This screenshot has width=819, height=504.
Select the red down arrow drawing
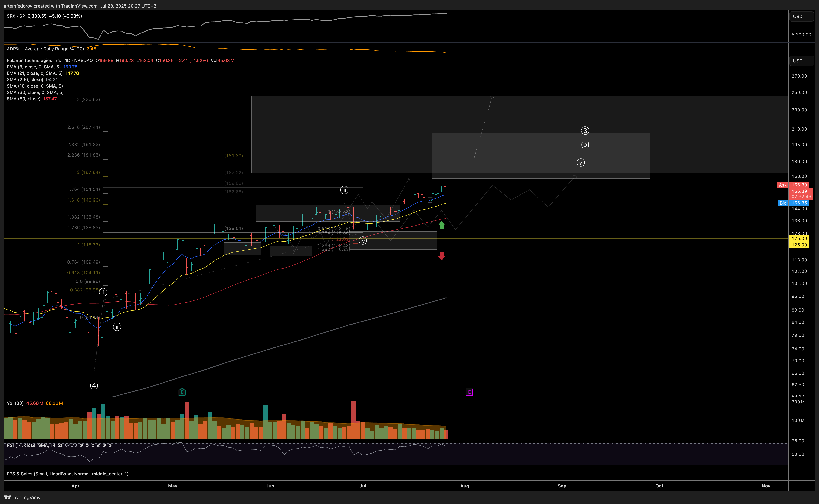click(441, 256)
